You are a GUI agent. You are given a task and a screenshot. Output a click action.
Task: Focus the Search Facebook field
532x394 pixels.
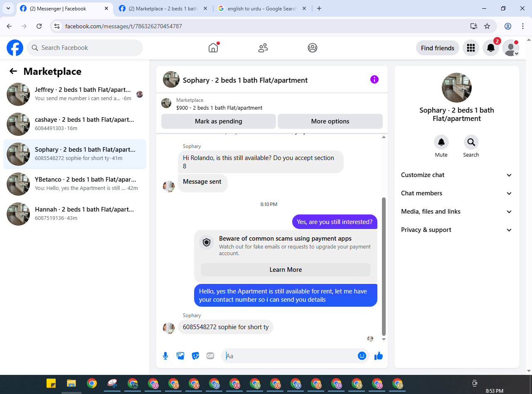pos(85,48)
